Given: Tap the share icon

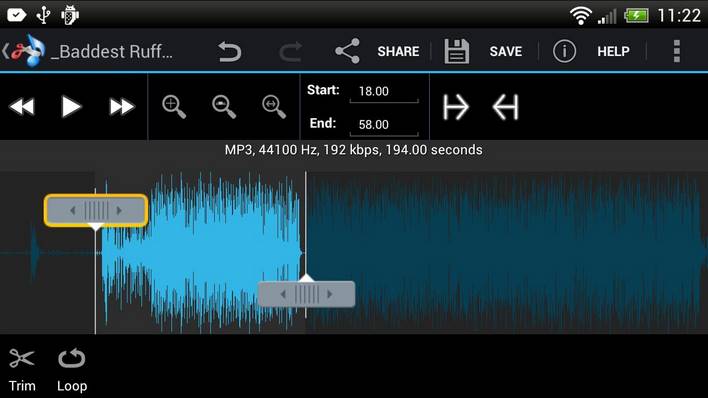Looking at the screenshot, I should click(348, 51).
